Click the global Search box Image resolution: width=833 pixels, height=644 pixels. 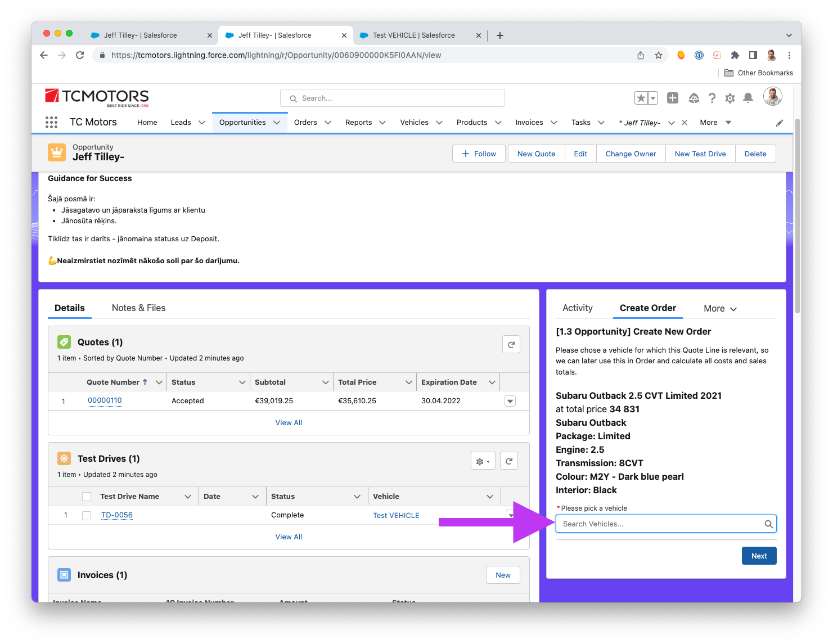point(393,98)
